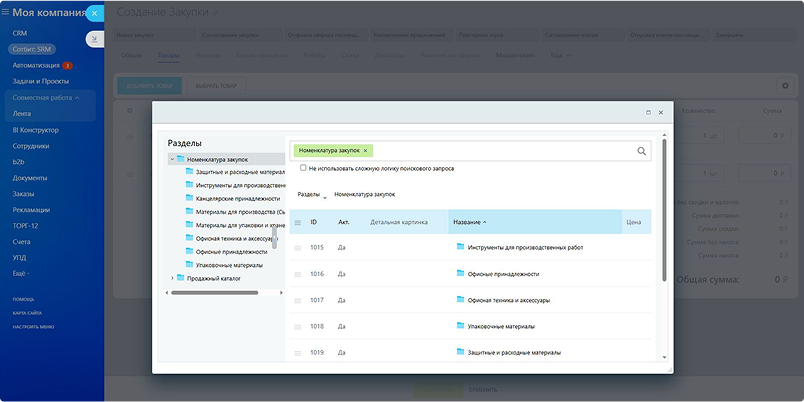The image size is (804, 402).
Task: Select Канцелярские принадлежности in the tree
Action: [237, 198]
